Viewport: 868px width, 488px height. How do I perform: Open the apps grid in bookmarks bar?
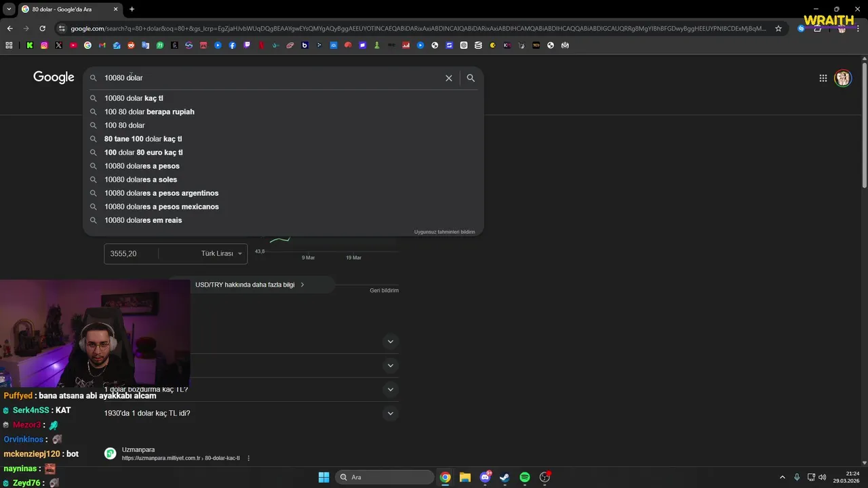(x=9, y=45)
